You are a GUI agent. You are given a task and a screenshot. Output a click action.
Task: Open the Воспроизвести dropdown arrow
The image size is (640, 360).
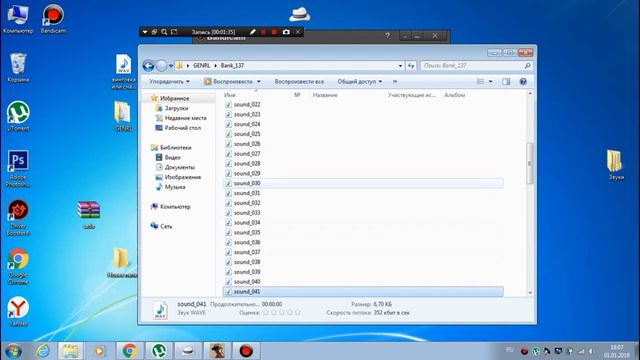[258, 82]
